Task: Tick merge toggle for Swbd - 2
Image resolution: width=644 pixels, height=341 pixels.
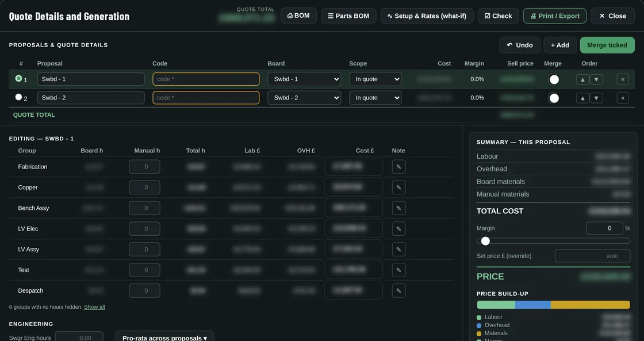Action: [554, 98]
